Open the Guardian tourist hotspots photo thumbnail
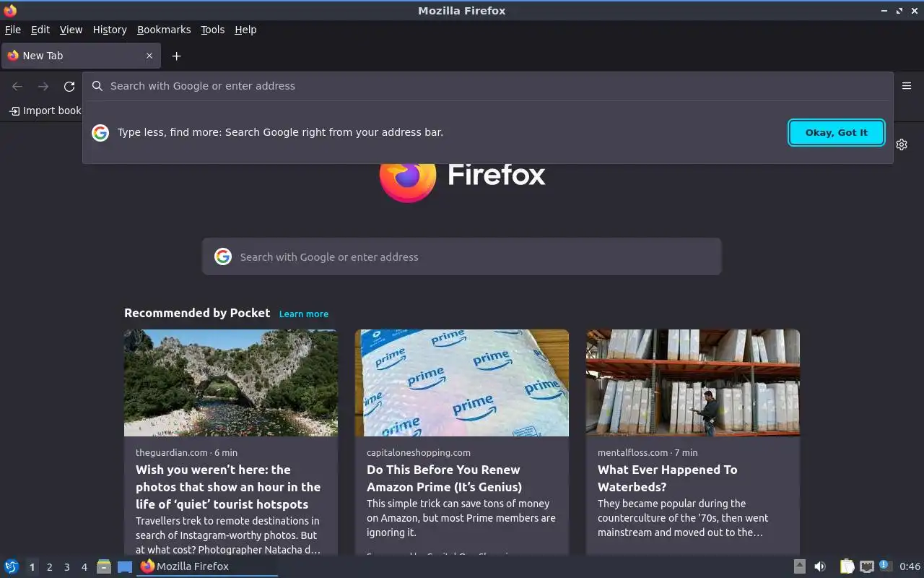 point(231,383)
